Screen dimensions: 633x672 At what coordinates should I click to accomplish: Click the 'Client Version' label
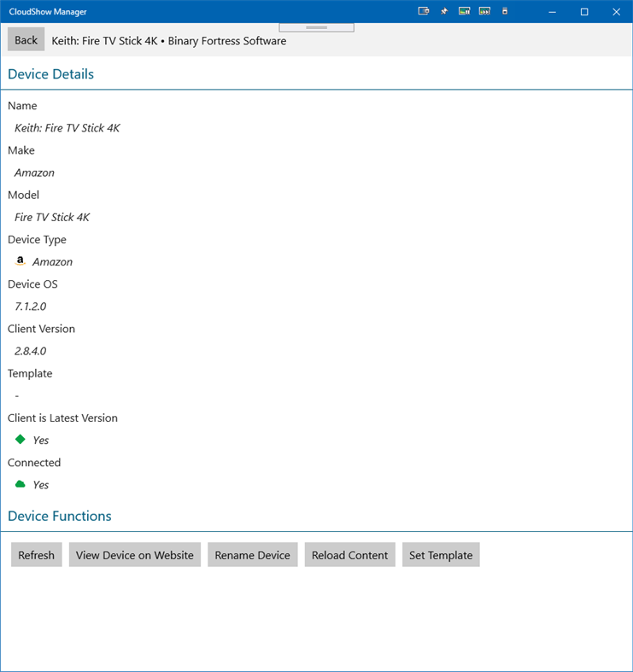pos(41,329)
